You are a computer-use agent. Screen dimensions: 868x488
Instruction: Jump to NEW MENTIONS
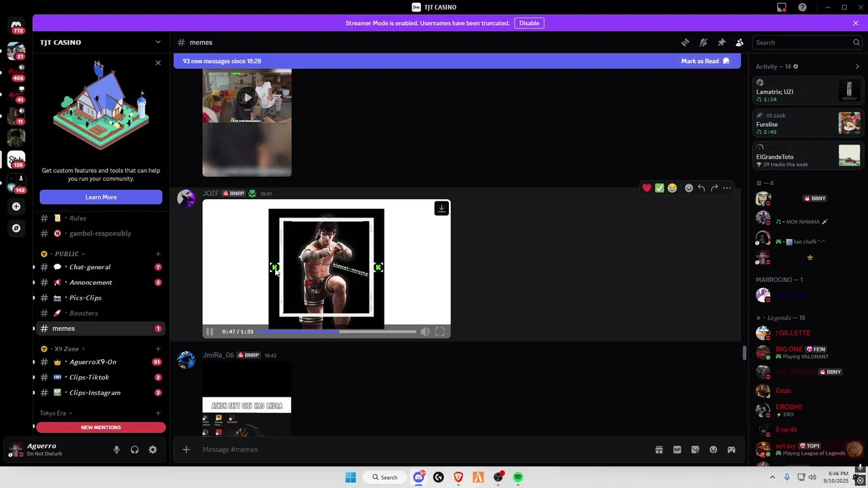click(101, 428)
